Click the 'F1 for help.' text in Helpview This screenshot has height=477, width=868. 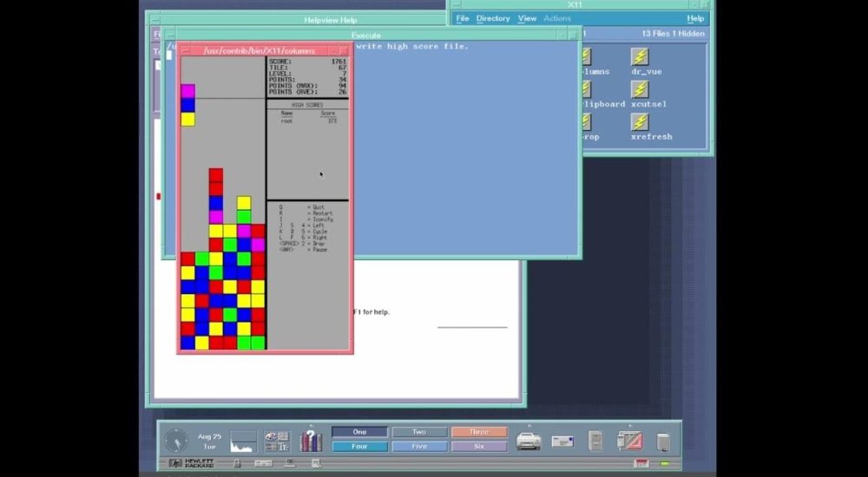click(372, 312)
